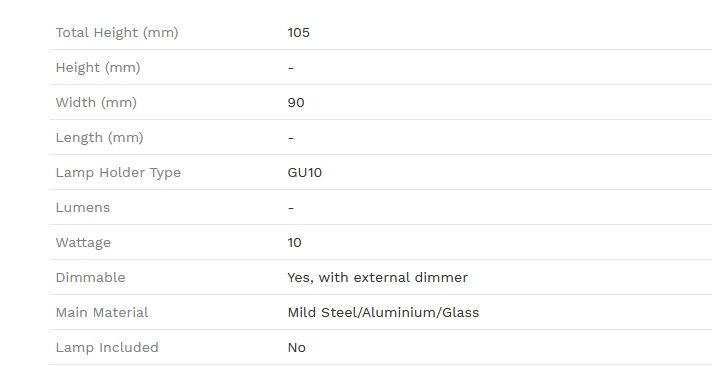The image size is (713, 366).
Task: Click the Wattage label
Action: (83, 243)
